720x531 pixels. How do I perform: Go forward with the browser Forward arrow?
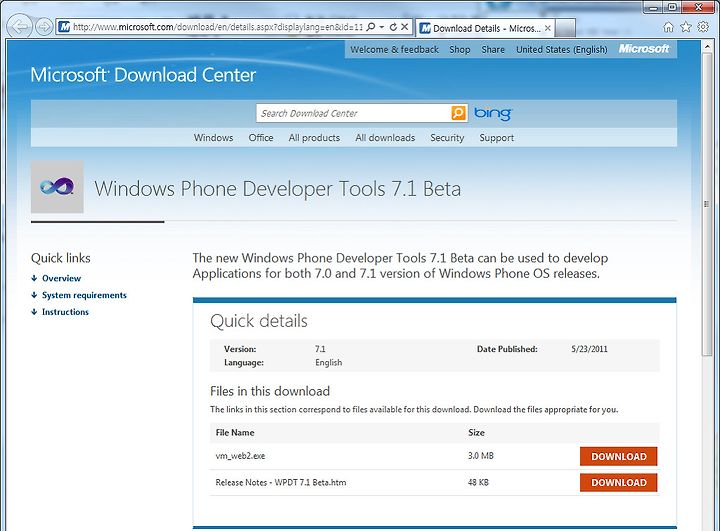(x=44, y=27)
